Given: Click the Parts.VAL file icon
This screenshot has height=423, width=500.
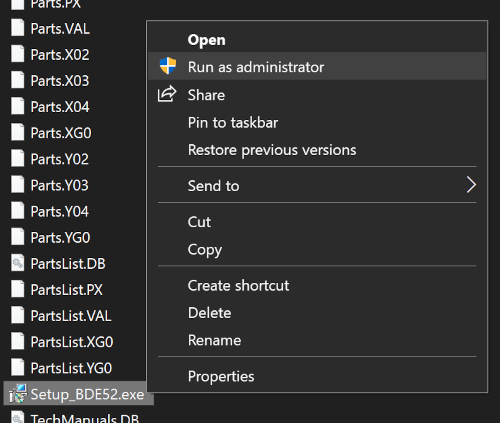Looking at the screenshot, I should point(18,28).
